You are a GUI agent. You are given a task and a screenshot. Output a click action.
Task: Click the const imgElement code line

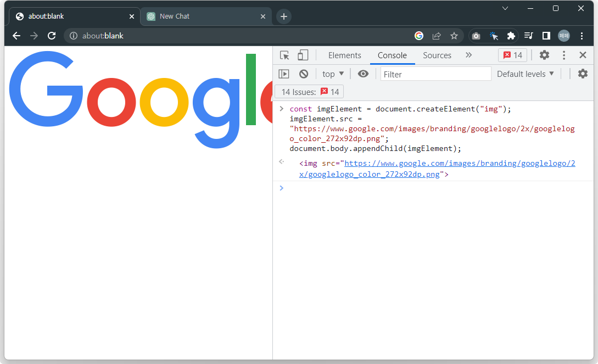click(400, 109)
